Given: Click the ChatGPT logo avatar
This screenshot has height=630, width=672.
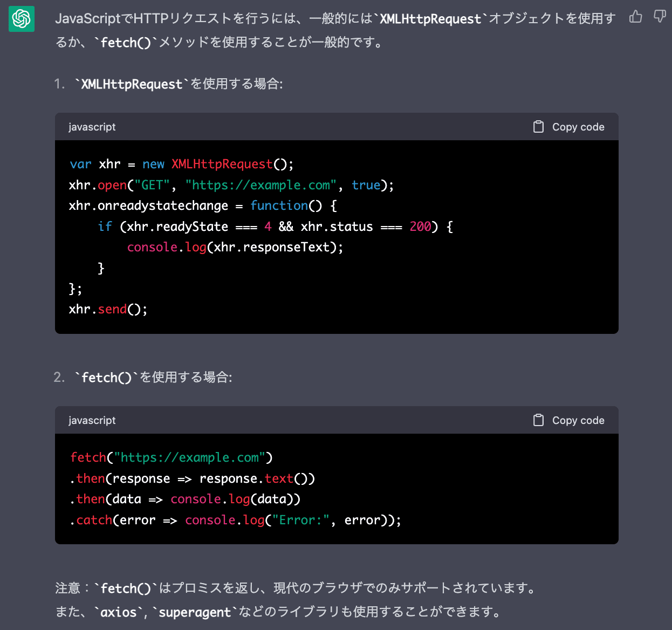Looking at the screenshot, I should pos(22,19).
